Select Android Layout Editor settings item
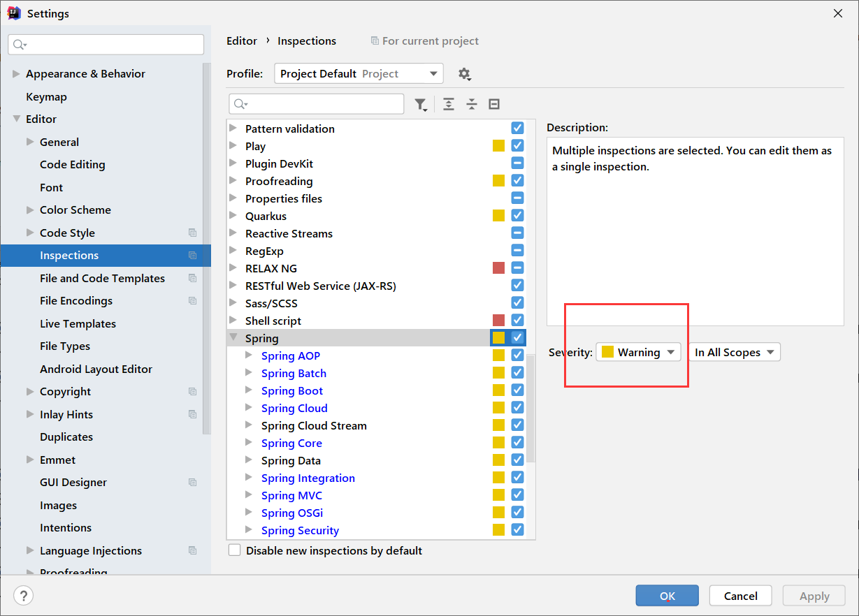 [96, 369]
